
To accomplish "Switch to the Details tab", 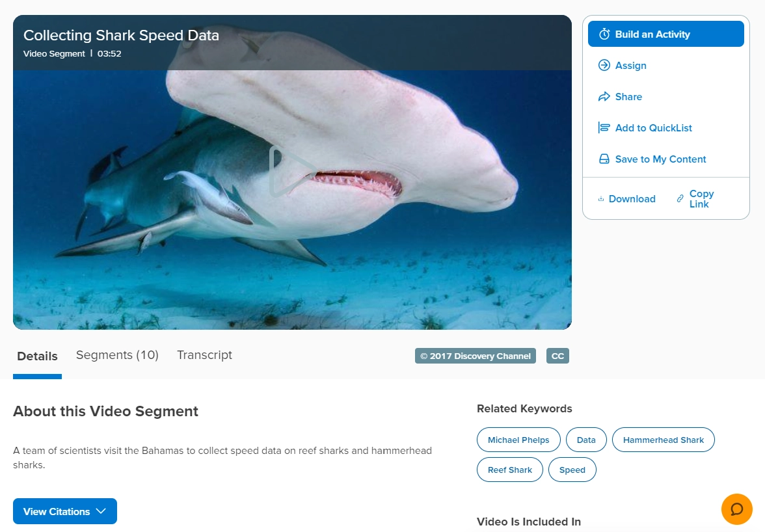I will tap(37, 356).
